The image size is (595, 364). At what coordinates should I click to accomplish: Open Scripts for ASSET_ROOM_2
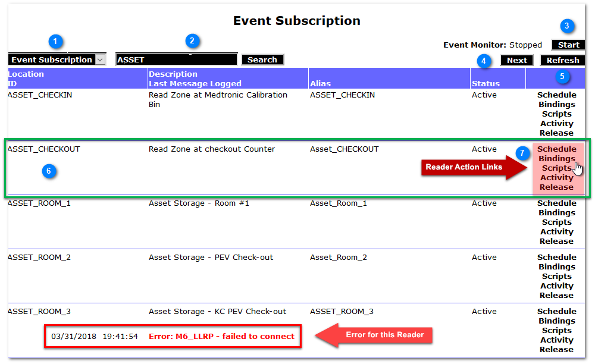click(x=557, y=277)
